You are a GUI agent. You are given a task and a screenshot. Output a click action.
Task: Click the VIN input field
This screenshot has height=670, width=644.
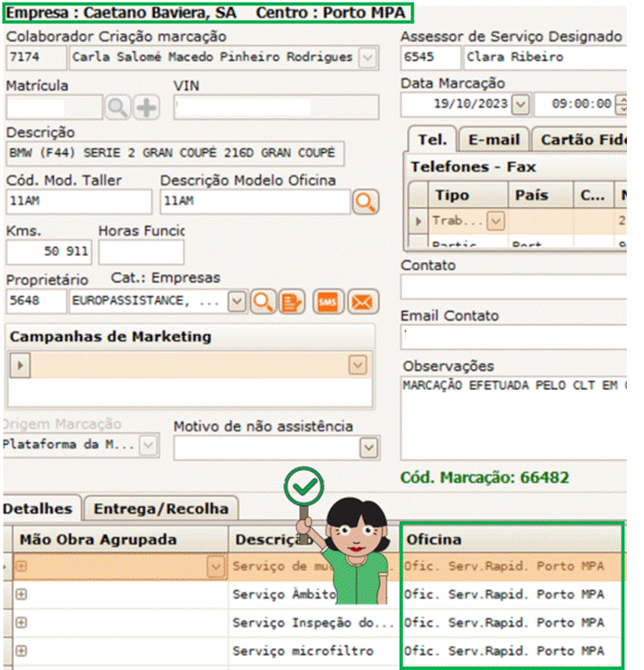click(276, 107)
